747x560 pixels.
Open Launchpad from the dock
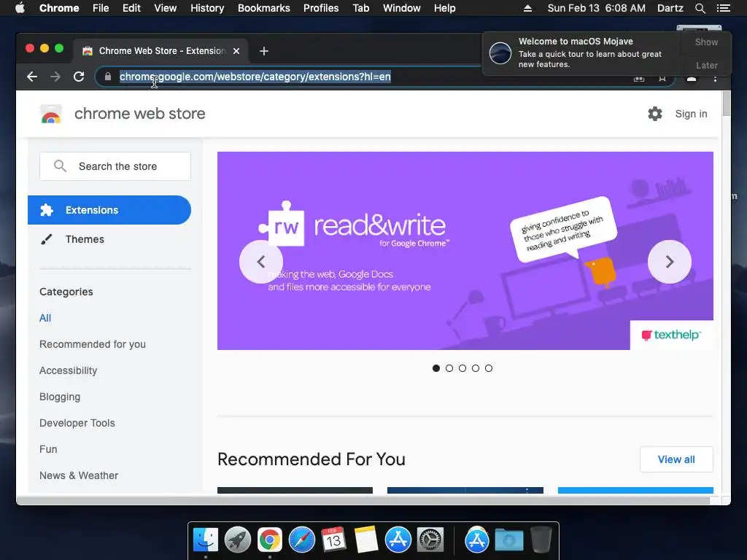[x=238, y=540]
